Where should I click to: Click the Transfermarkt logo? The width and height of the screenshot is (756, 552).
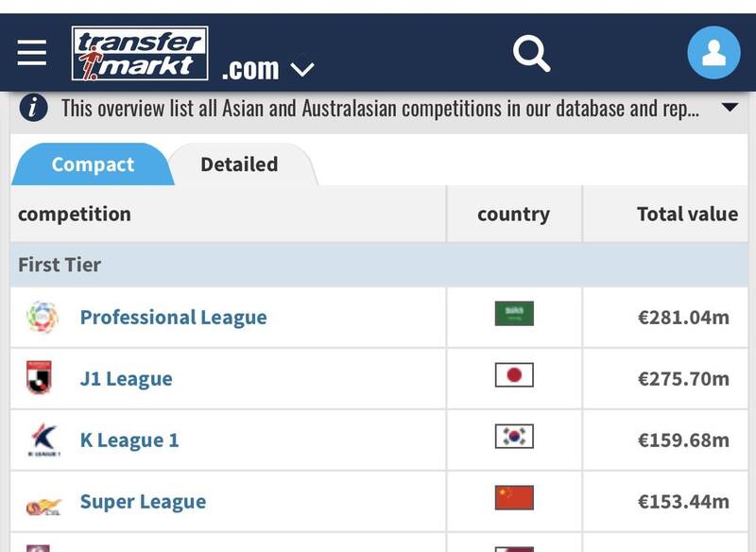pyautogui.click(x=140, y=53)
